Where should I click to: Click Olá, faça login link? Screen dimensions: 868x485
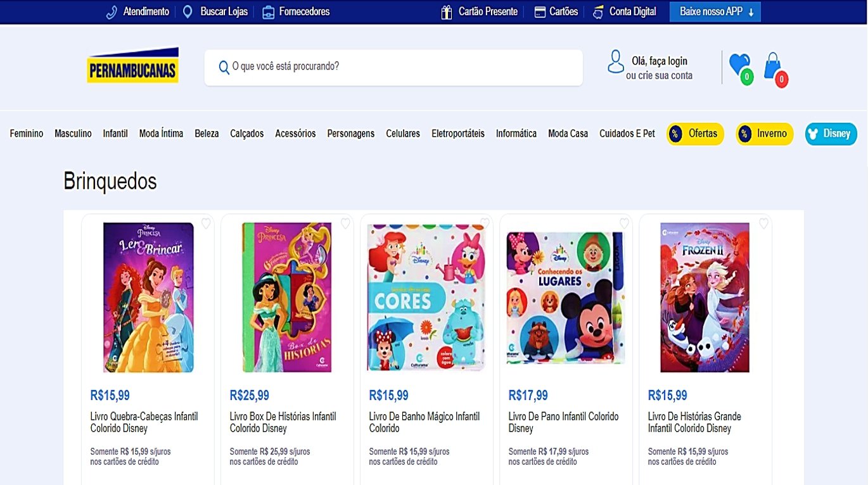click(x=660, y=61)
